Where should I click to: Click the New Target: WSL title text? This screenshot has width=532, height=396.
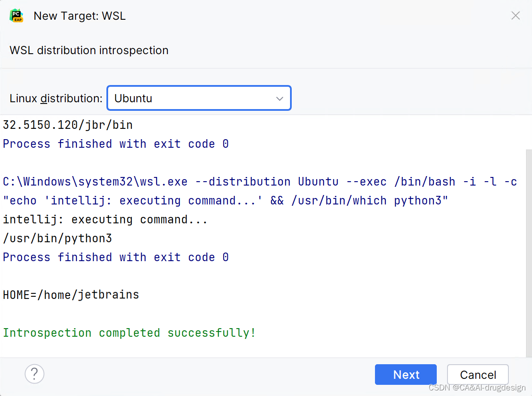80,16
